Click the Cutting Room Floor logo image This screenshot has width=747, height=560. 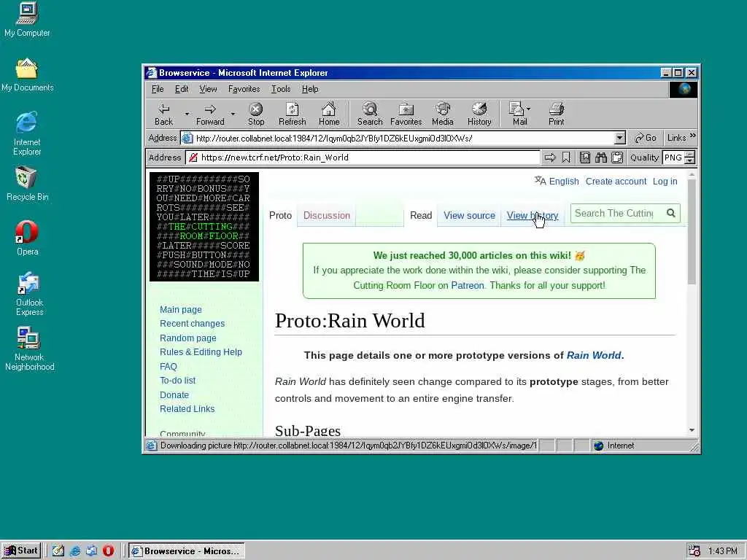[204, 227]
